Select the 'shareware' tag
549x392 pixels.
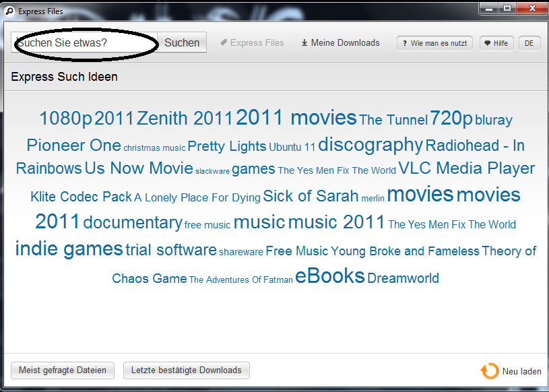[241, 252]
